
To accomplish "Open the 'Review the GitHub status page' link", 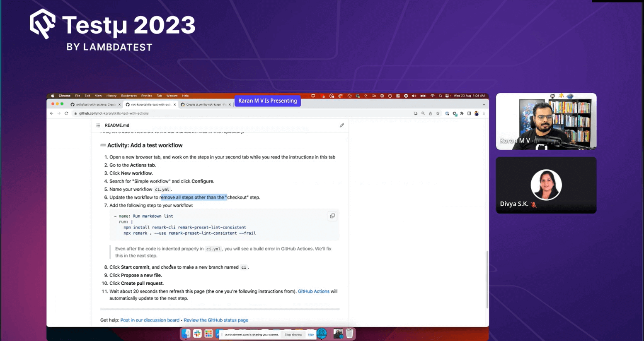I will tap(216, 320).
